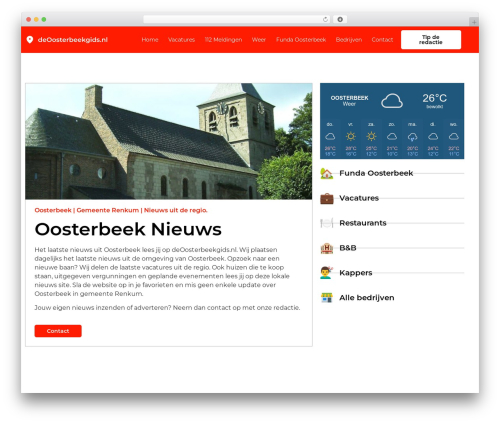Viewport: 500px width, 423px height.
Task: Click the location pin logo icon
Action: point(30,40)
